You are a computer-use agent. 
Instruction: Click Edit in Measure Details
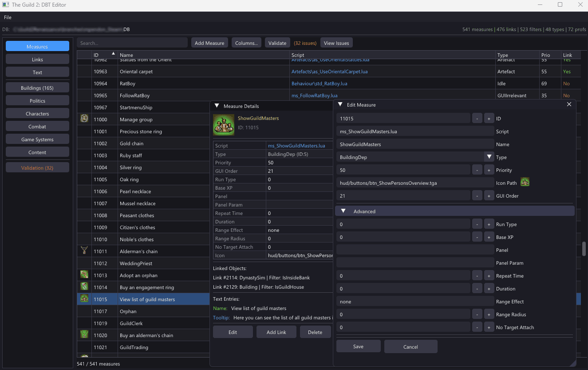pos(233,332)
